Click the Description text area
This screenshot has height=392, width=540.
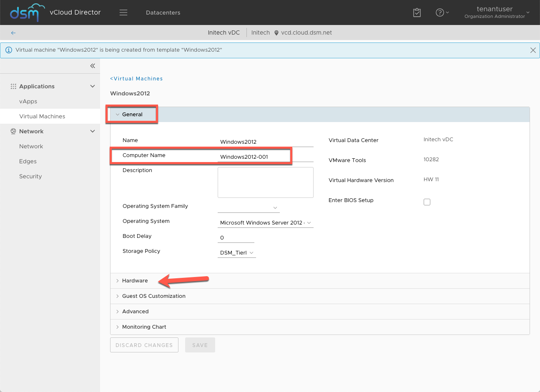tap(265, 182)
